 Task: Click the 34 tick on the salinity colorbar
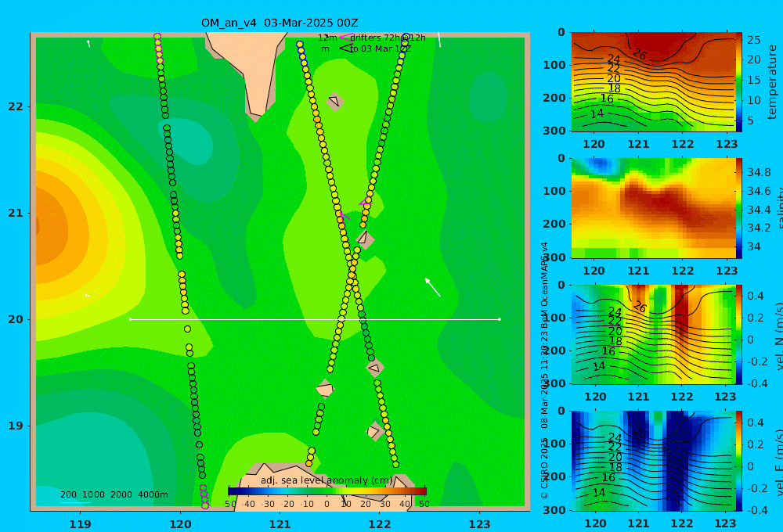[x=753, y=246]
